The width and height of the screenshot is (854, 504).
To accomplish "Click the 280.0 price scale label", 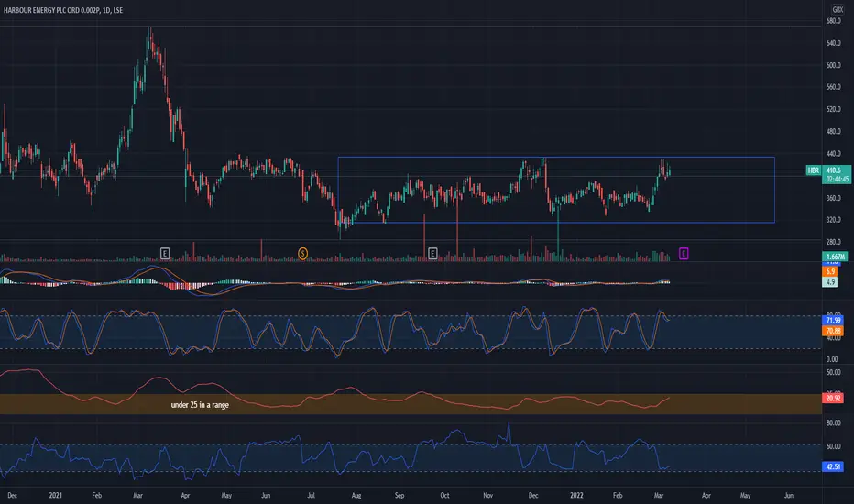I will [834, 242].
